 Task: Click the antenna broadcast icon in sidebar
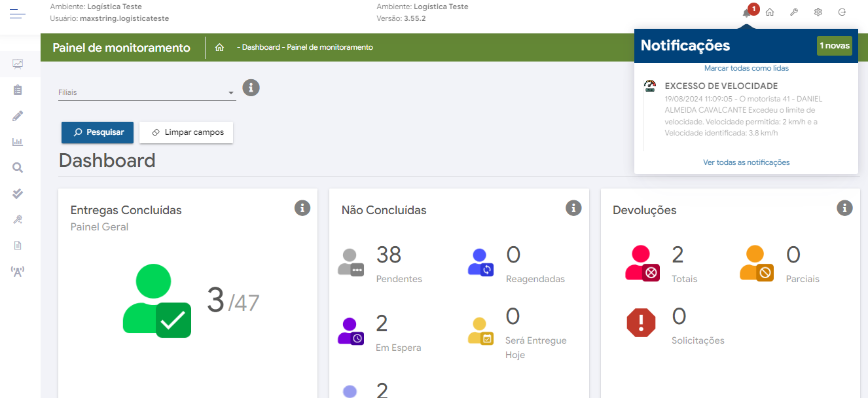point(18,271)
